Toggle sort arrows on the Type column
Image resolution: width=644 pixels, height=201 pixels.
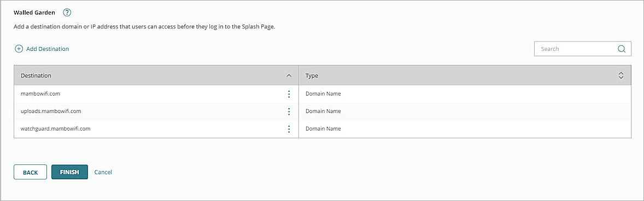620,75
